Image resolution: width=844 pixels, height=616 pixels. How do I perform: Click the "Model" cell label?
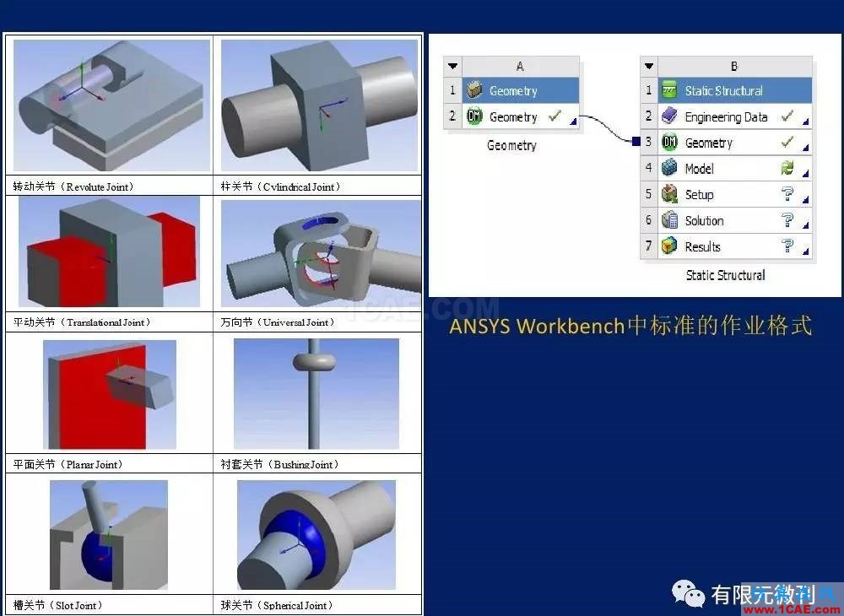tap(699, 169)
